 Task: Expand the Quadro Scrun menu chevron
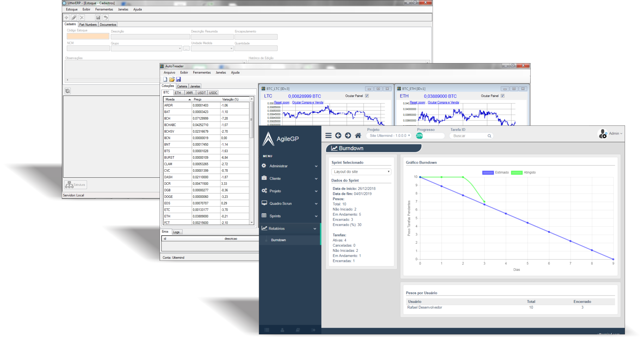[x=316, y=204]
